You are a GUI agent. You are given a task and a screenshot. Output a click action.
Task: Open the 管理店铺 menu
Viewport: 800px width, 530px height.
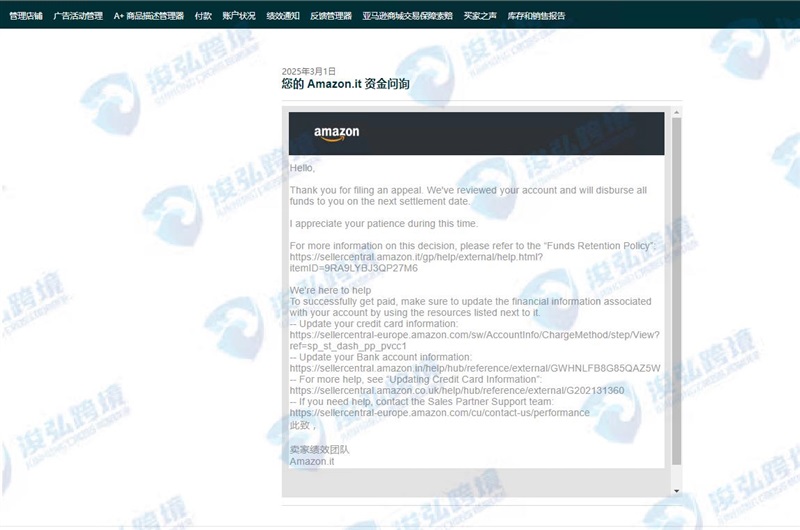26,16
